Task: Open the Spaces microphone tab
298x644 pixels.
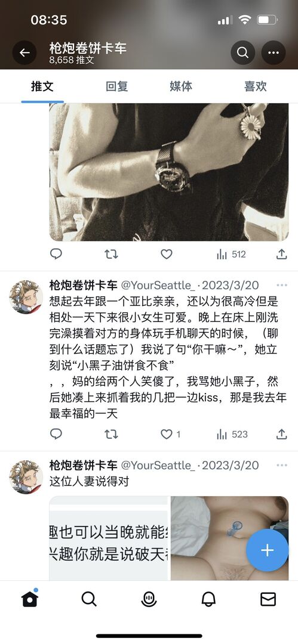Action: [149, 599]
